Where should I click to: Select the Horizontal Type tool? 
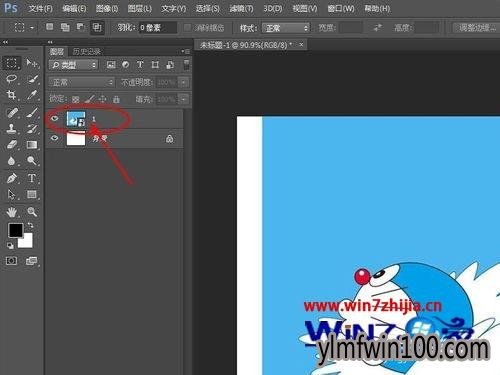[32, 178]
